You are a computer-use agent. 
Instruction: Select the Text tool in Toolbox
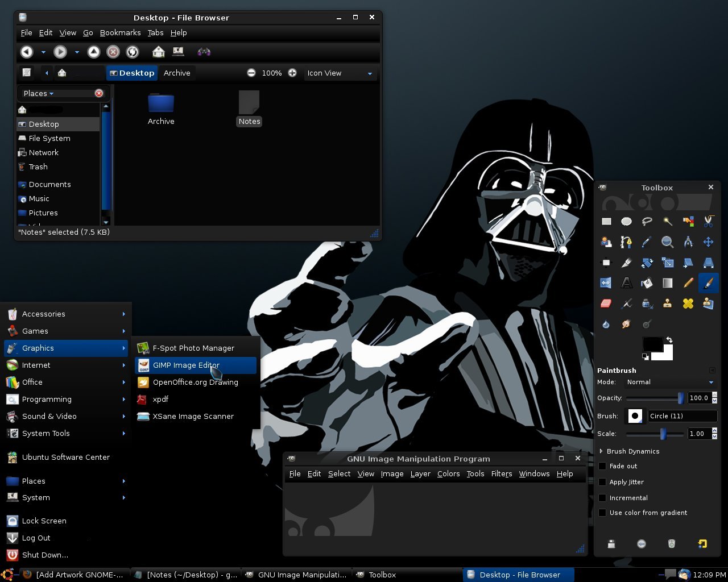click(626, 283)
